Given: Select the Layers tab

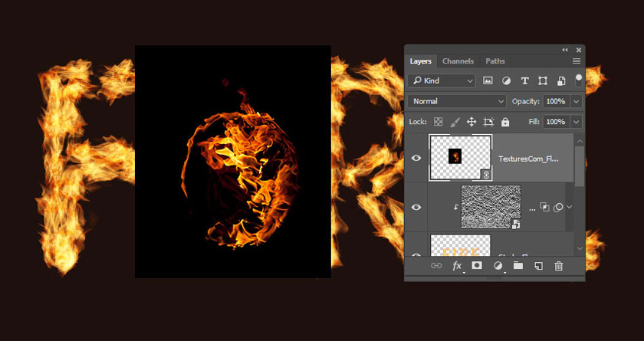Looking at the screenshot, I should pos(421,61).
